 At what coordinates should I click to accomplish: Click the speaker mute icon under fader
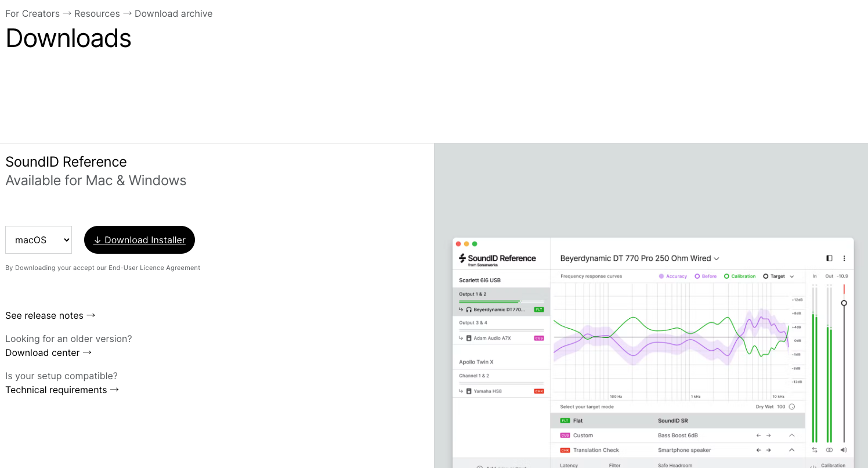coord(844,450)
